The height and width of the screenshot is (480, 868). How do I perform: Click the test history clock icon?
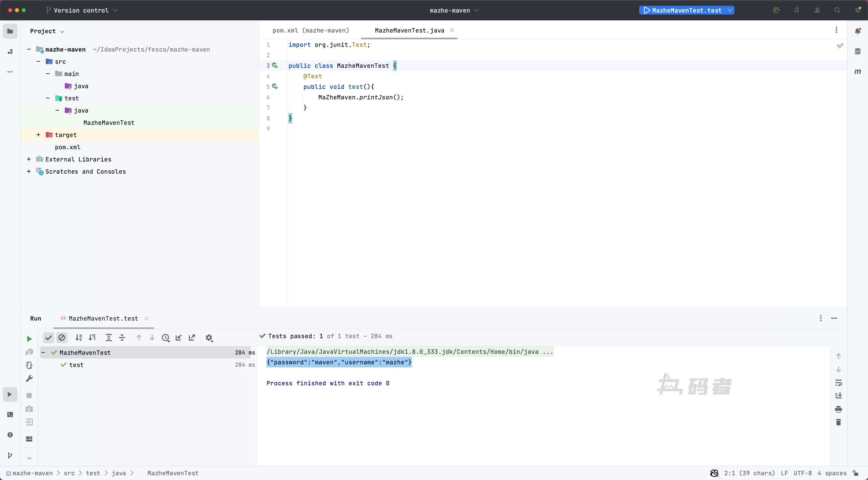point(165,338)
